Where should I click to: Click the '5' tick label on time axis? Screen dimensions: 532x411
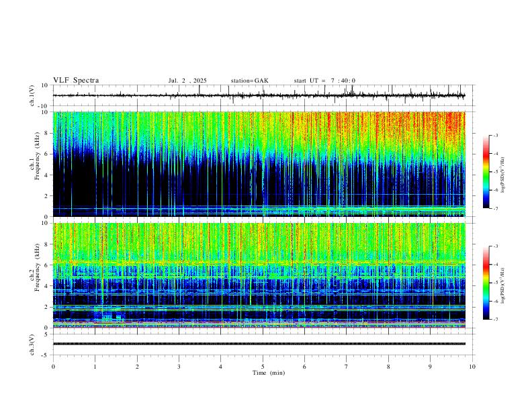pyautogui.click(x=263, y=367)
